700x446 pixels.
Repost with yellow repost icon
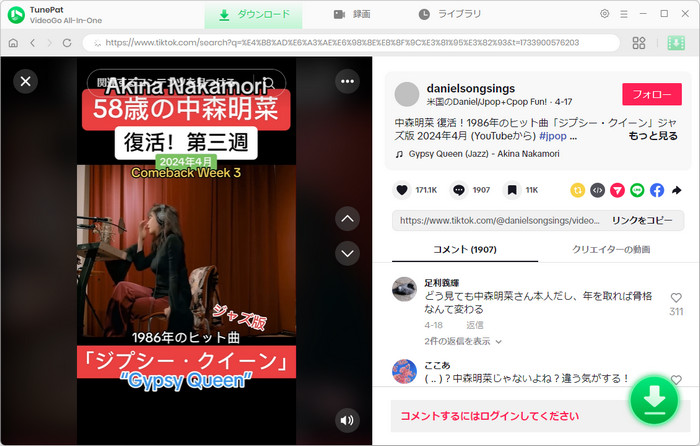[x=577, y=190]
